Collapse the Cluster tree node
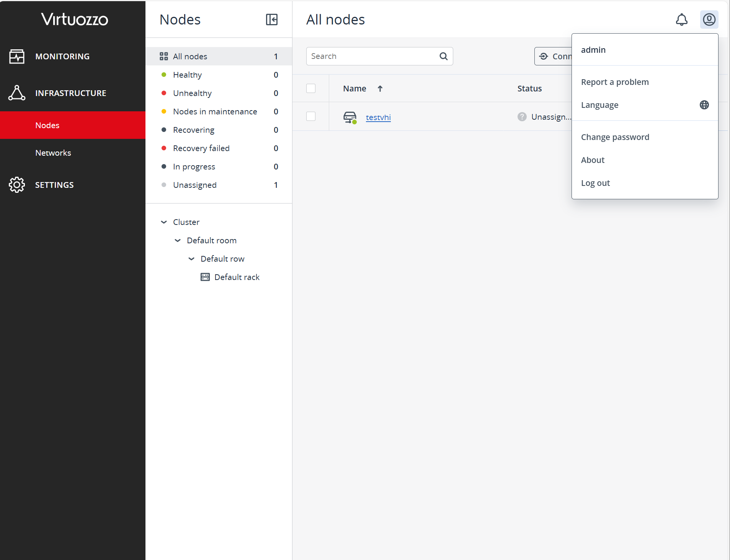The width and height of the screenshot is (730, 560). [164, 222]
